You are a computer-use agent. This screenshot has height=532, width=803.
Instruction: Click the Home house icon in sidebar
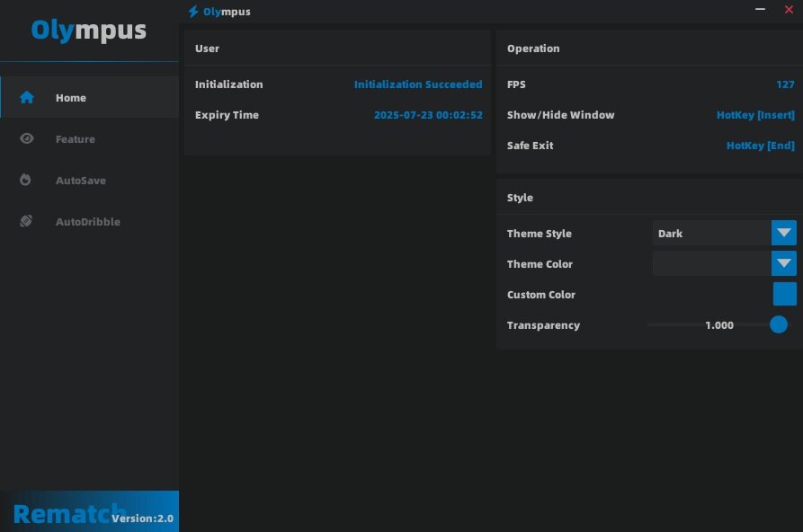[x=27, y=97]
